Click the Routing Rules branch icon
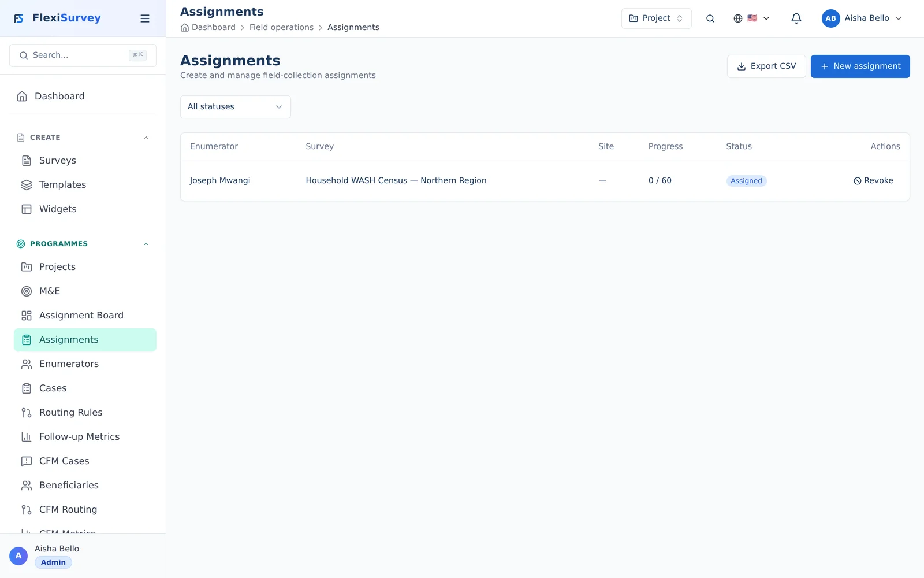Image resolution: width=924 pixels, height=578 pixels. click(27, 413)
